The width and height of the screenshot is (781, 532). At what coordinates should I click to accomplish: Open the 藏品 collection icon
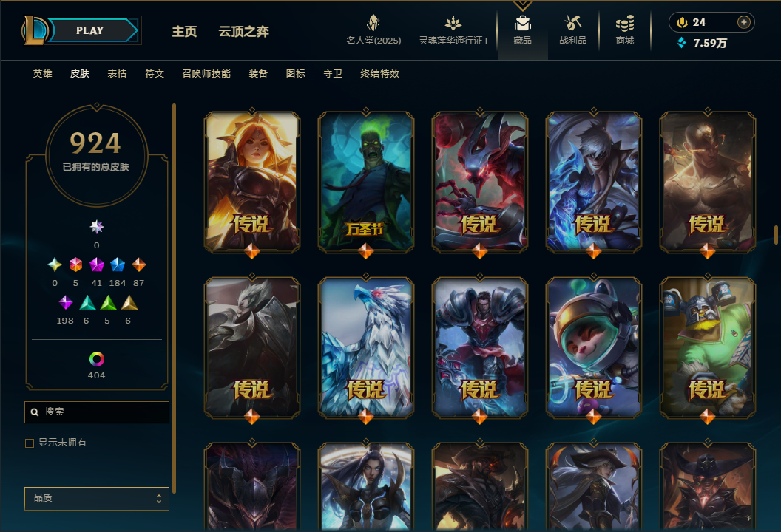(522, 24)
